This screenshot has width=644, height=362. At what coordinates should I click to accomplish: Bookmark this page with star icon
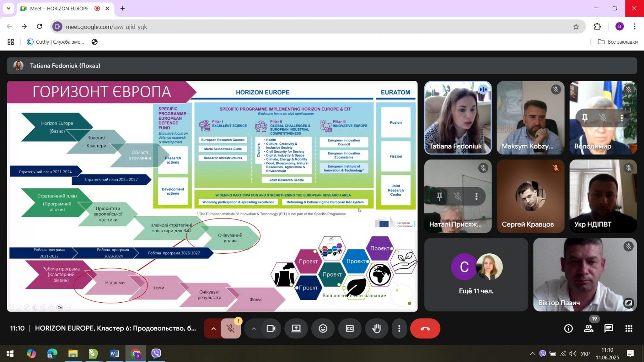coord(576,27)
